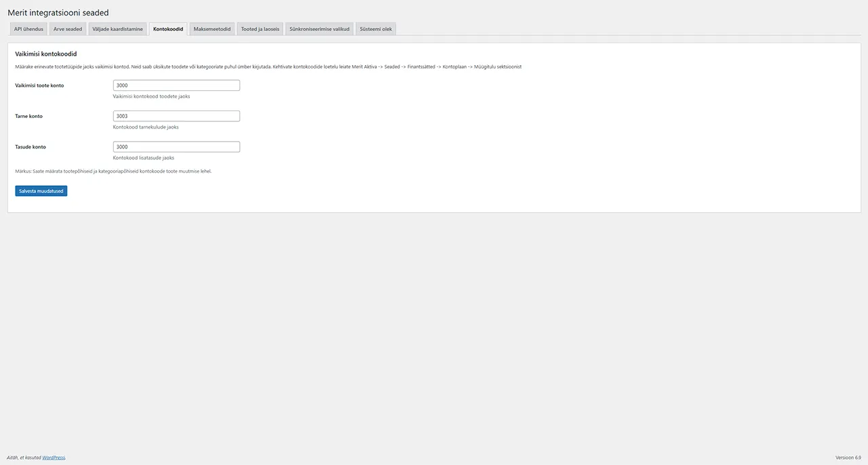The width and height of the screenshot is (868, 465).
Task: Open the Maksemeetodid tab
Action: 212,29
